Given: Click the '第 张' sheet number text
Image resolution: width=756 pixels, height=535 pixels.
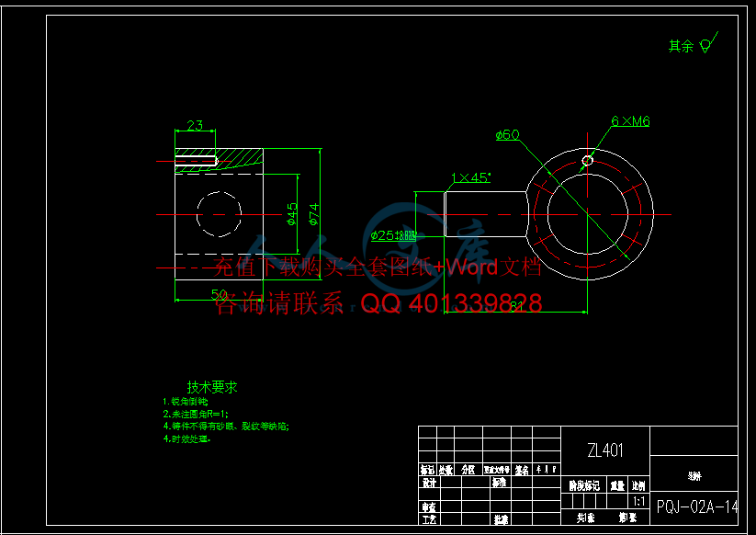Looking at the screenshot, I should pyautogui.click(x=627, y=518).
